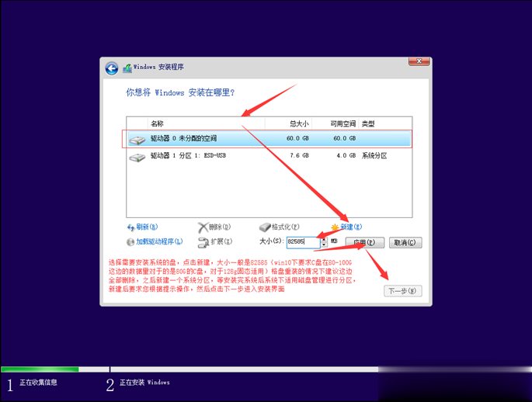
Task: Click the delete (删除) X icon
Action: [203, 227]
